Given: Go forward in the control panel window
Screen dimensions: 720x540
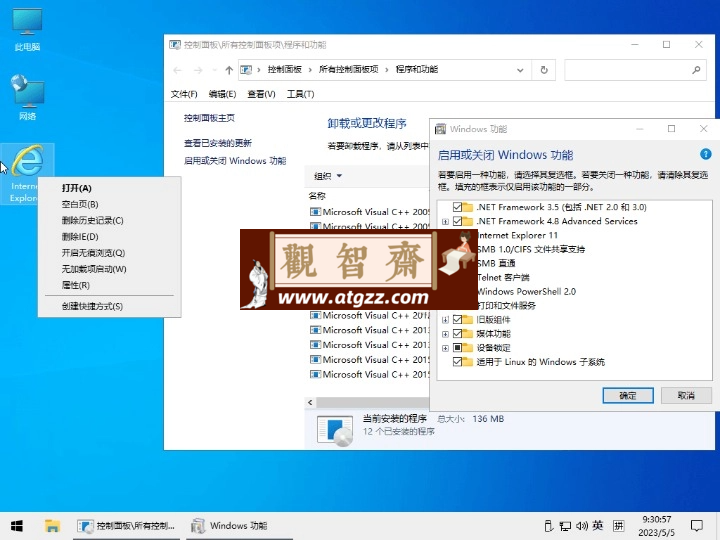Looking at the screenshot, I should pos(198,70).
